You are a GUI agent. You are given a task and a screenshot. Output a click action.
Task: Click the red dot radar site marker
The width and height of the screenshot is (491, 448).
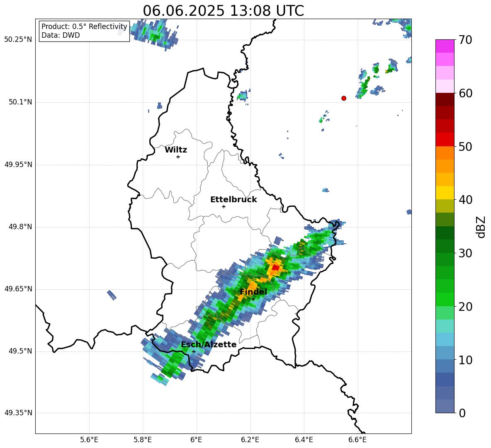click(x=343, y=98)
